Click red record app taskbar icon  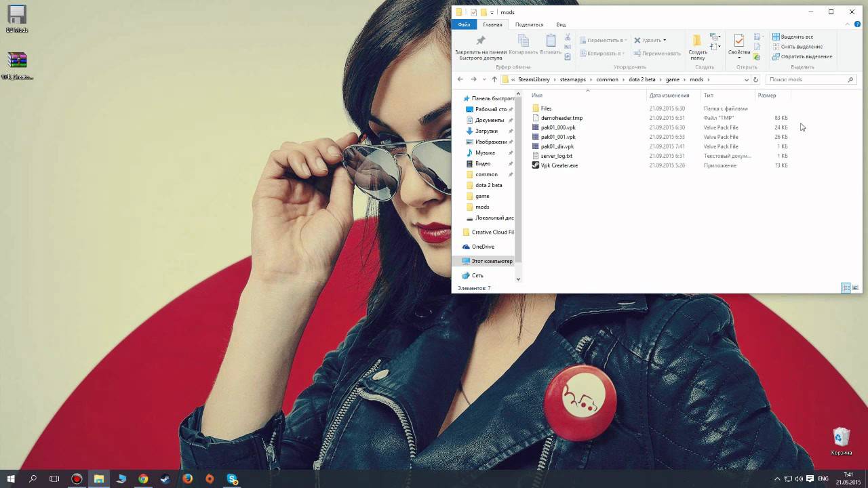[77, 479]
